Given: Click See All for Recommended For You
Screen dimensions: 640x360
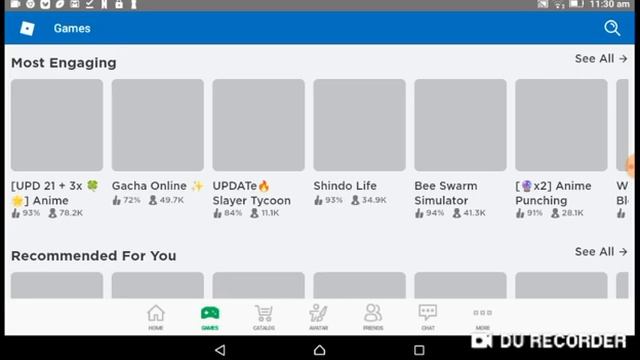Looking at the screenshot, I should coord(601,252).
